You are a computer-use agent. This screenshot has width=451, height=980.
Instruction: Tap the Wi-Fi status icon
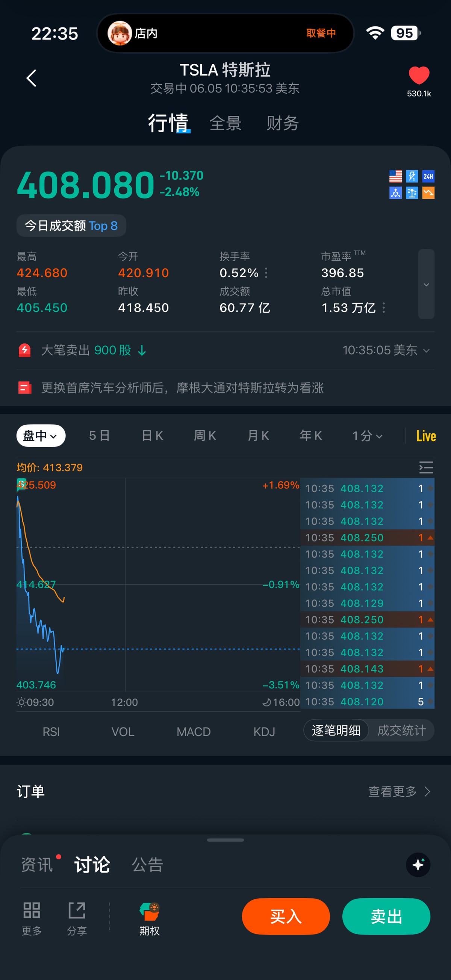(375, 33)
